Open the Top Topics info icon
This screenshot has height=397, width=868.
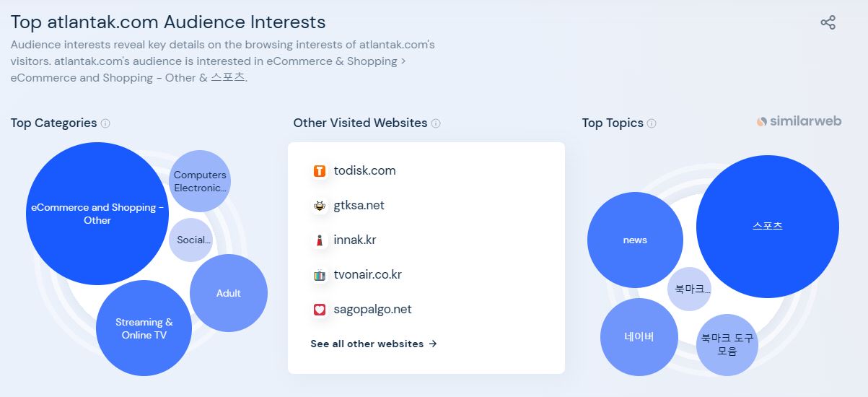[652, 123]
